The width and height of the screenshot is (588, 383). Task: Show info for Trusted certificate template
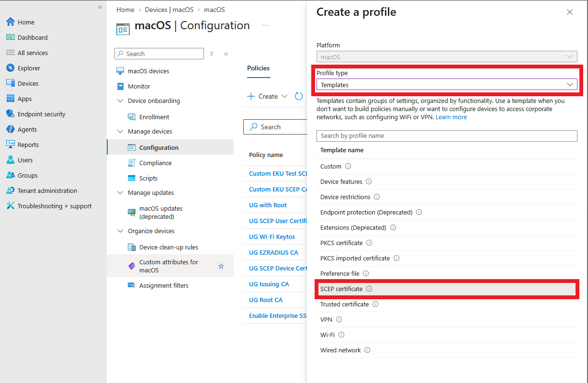[375, 304]
